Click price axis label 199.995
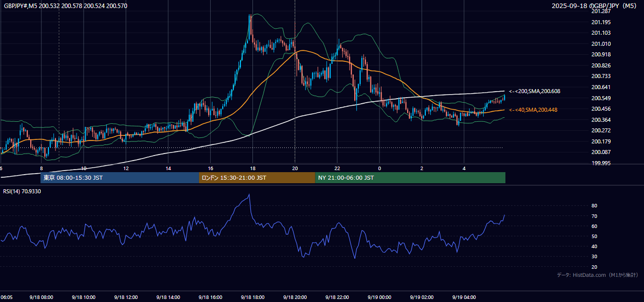The image size is (644, 302). (601, 163)
